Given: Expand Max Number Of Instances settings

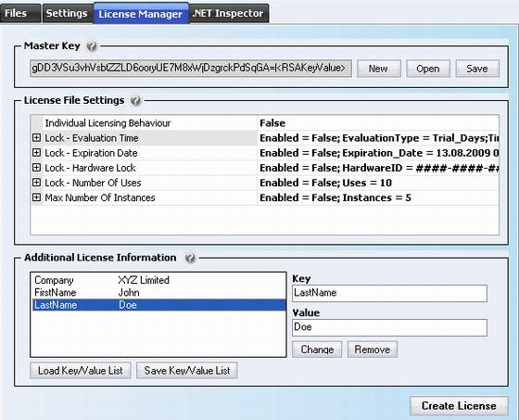Looking at the screenshot, I should [x=36, y=197].
